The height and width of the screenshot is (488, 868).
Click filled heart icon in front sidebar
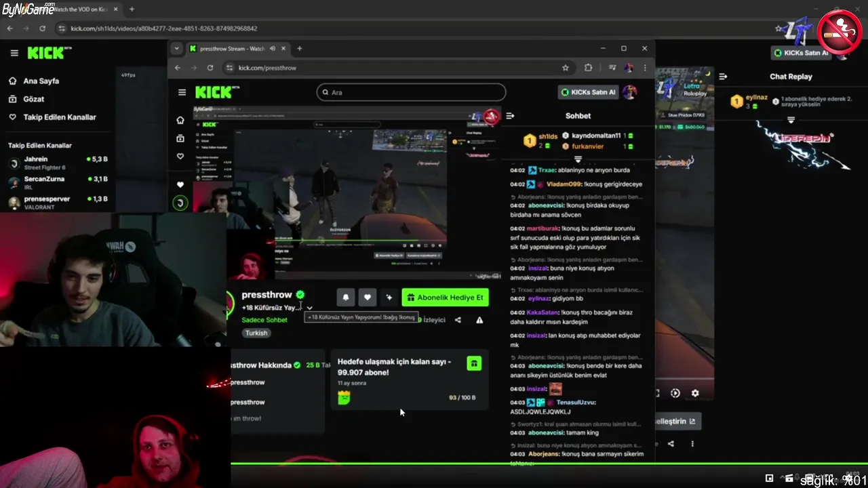180,184
